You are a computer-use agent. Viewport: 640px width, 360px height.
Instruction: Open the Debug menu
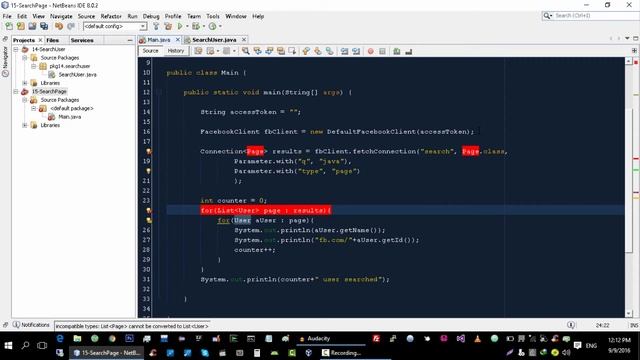[x=151, y=16]
